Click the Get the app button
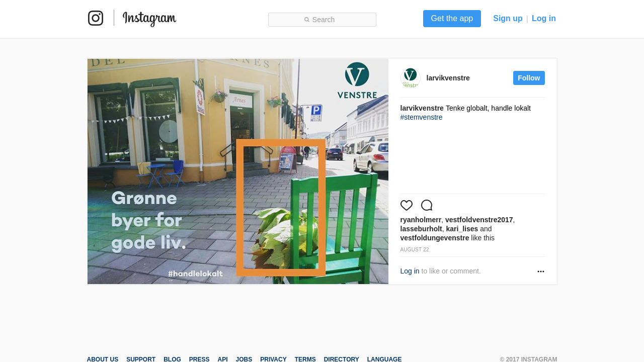Viewport: 644px width, 362px height. click(452, 19)
